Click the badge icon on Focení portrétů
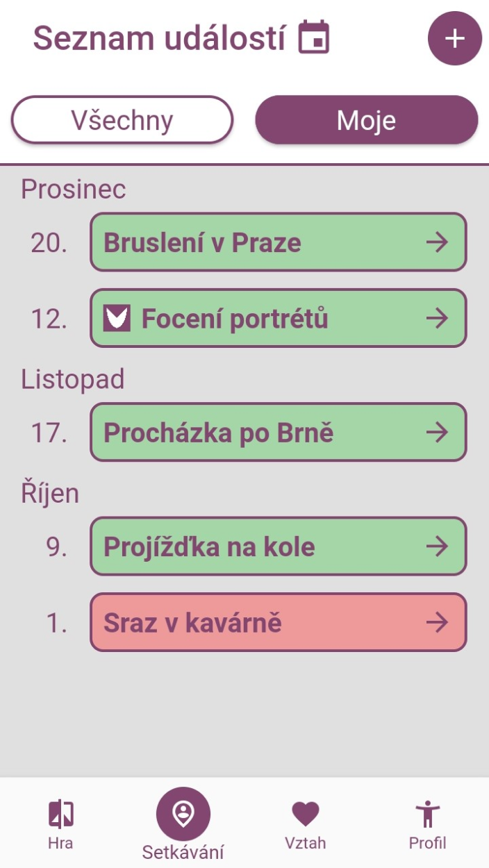 [117, 318]
